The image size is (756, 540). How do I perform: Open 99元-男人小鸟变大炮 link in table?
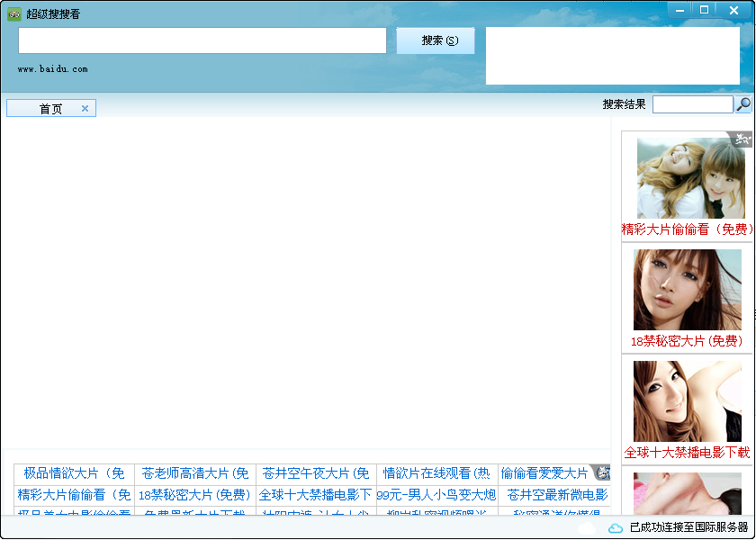436,495
